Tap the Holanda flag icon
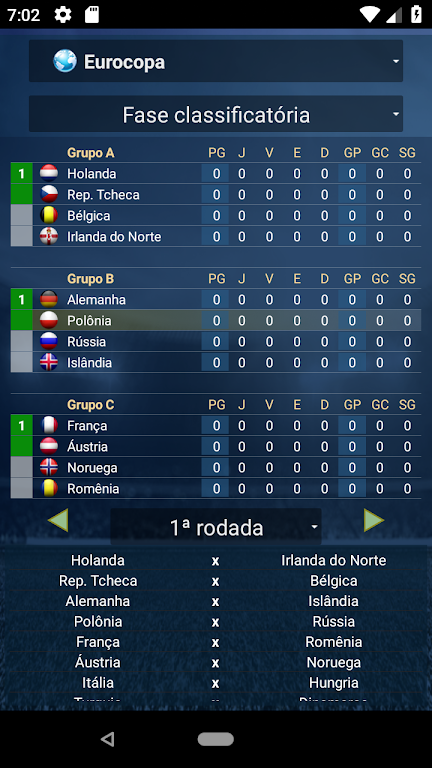The image size is (432, 768). pos(48,173)
